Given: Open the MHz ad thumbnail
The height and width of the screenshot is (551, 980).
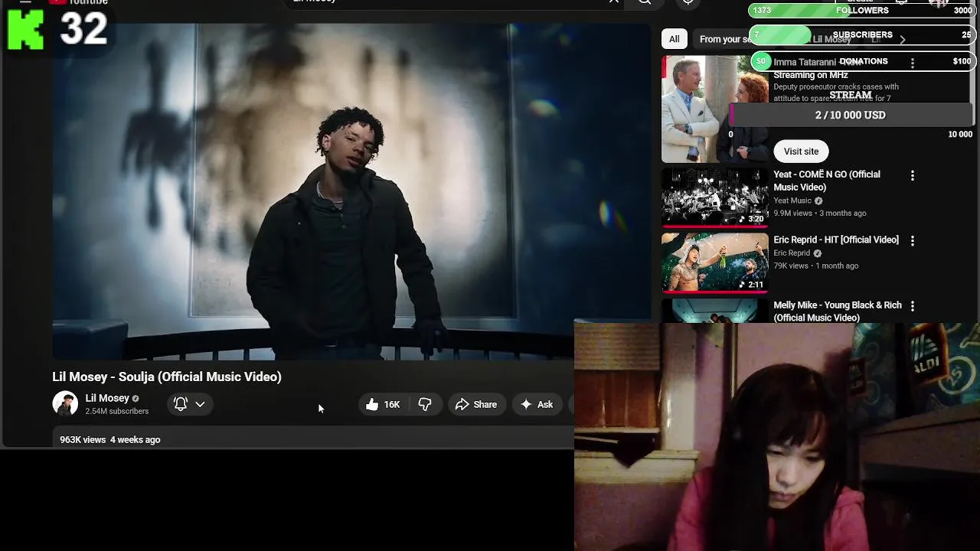Looking at the screenshot, I should point(715,109).
